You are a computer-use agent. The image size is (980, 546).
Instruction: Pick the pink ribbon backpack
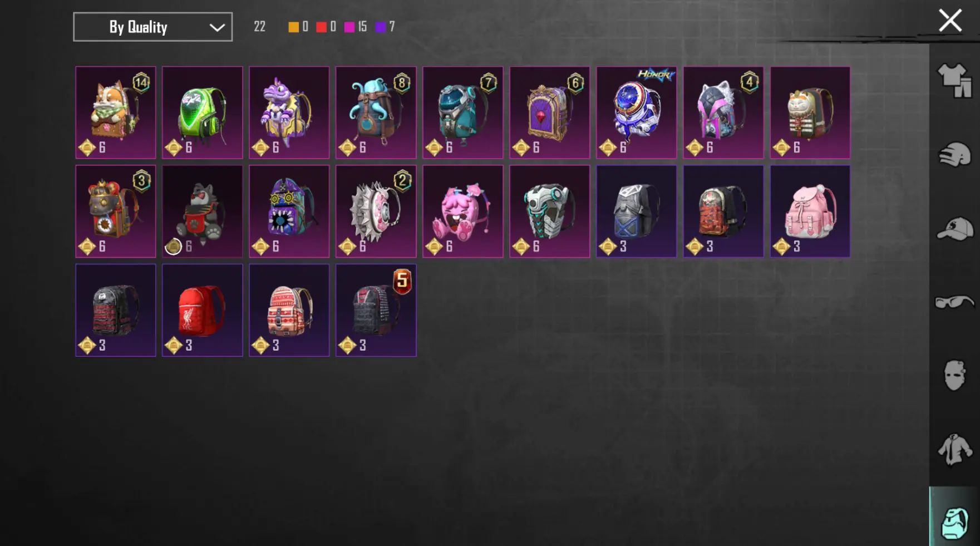coord(810,211)
